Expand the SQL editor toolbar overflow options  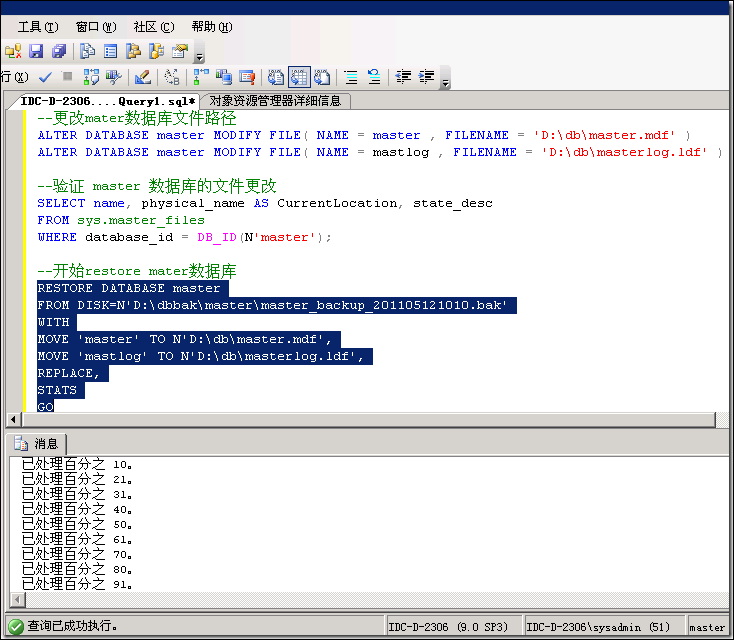[446, 78]
